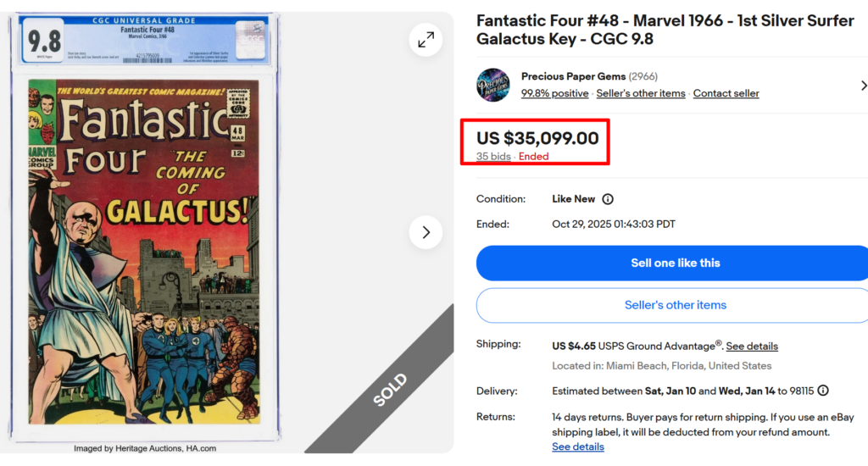The width and height of the screenshot is (868, 466).
Task: Open the Precious Paper Gems seller name link
Action: pos(573,76)
